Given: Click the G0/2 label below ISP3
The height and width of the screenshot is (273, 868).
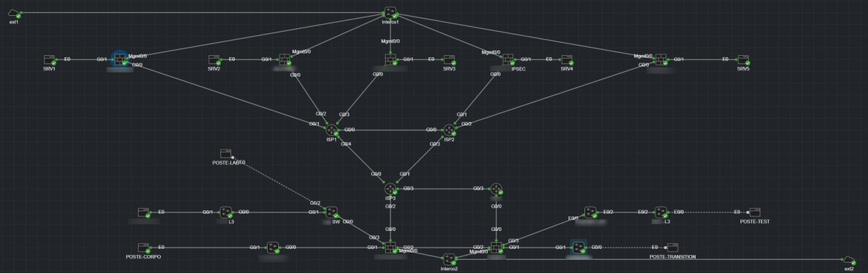Looking at the screenshot, I should click(391, 206).
